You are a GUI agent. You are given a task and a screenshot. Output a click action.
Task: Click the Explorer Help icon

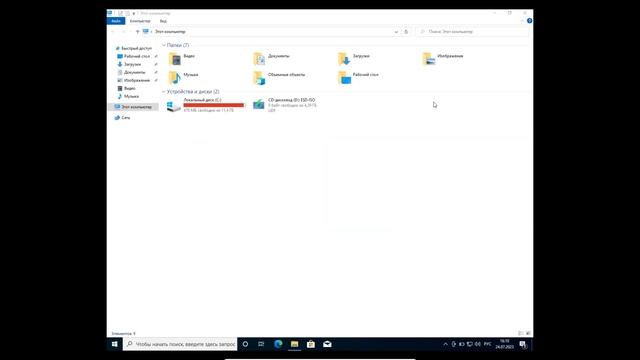point(529,21)
